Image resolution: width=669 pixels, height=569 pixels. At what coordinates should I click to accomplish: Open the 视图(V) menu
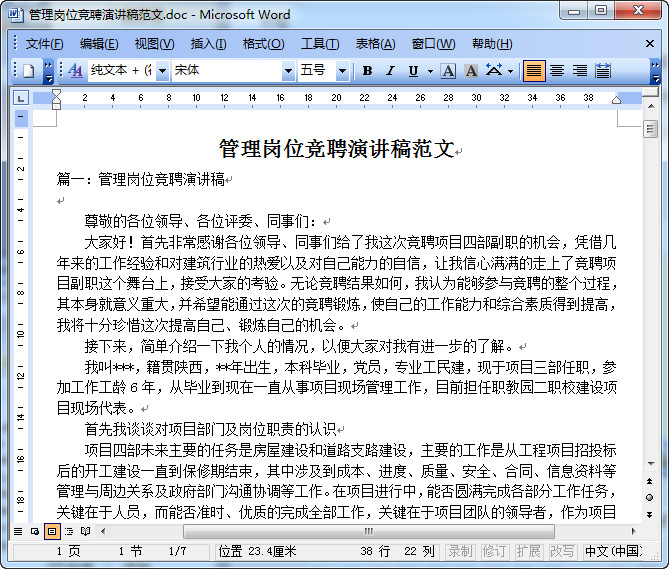[x=154, y=44]
